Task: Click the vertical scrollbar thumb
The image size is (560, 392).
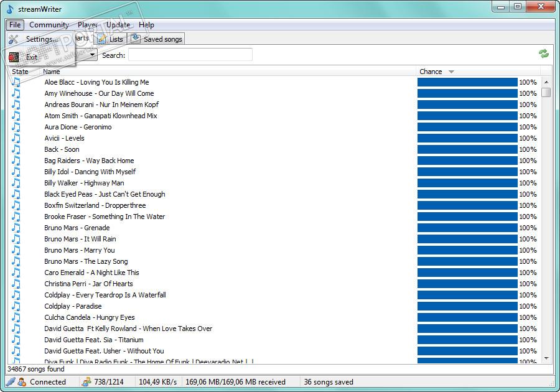Action: (x=546, y=92)
